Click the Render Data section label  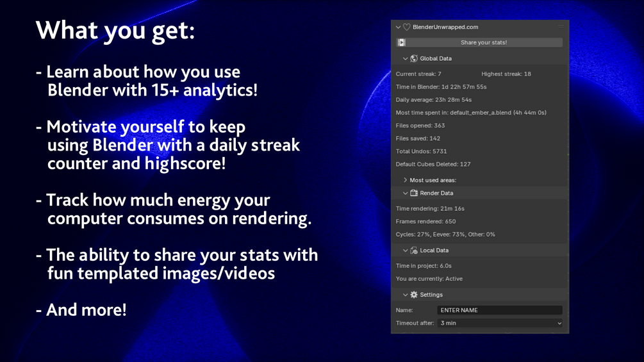tap(436, 193)
